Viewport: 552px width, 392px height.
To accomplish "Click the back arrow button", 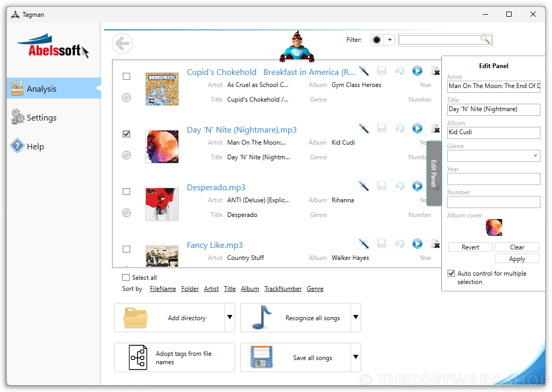I will pos(122,43).
